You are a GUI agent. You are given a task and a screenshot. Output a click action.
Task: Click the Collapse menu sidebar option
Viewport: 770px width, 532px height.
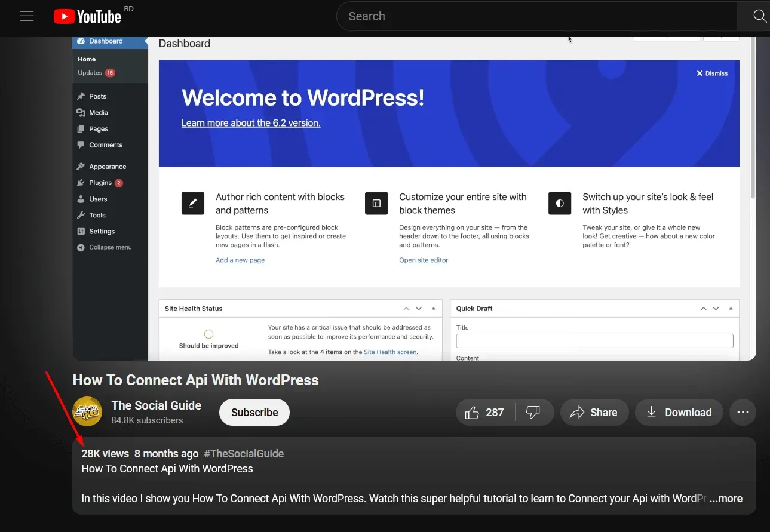point(110,247)
